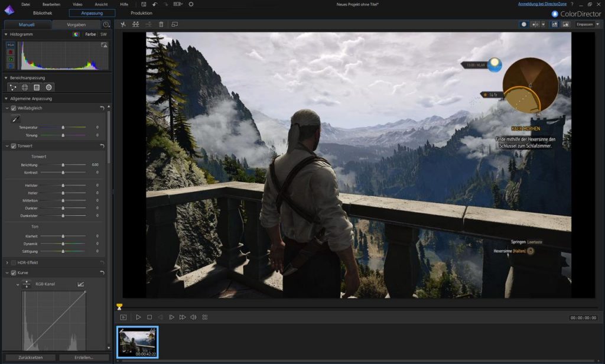Stop video playback
This screenshot has width=605, height=364.
149,317
